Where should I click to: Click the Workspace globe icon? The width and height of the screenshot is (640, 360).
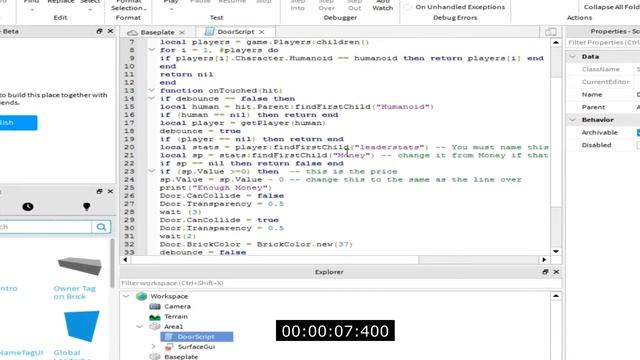[142, 296]
